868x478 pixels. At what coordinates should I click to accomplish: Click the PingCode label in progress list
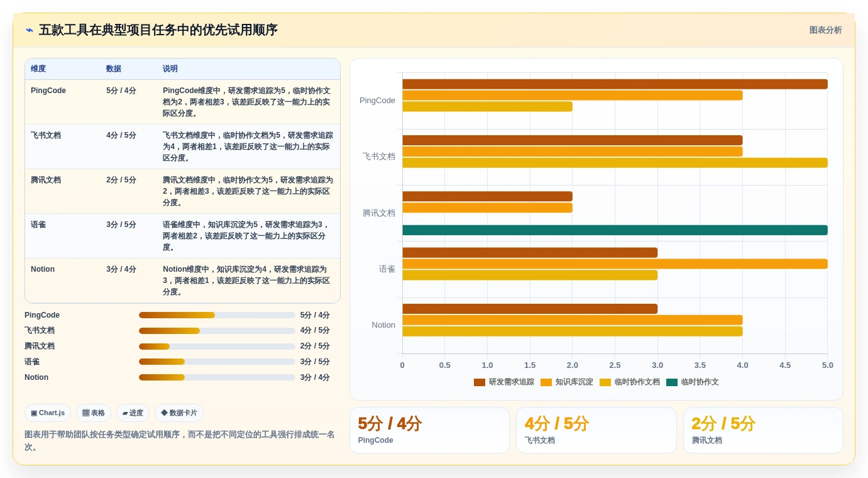42,315
